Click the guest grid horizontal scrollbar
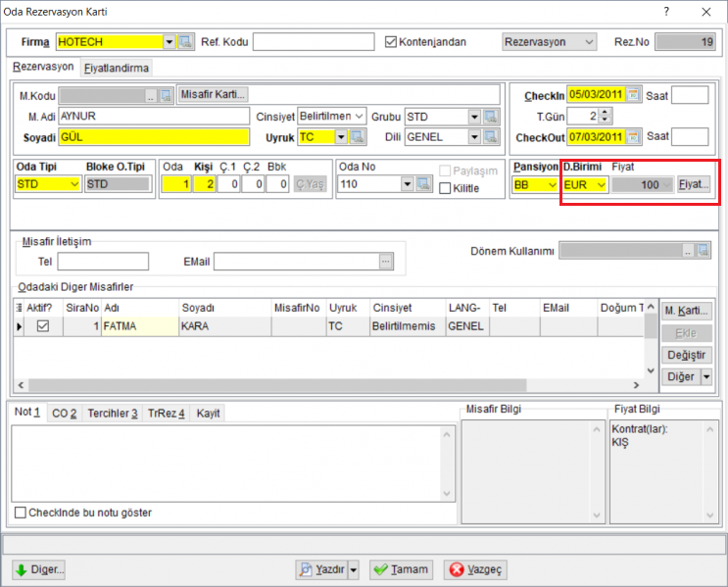Viewport: 728px width, 587px height. [277, 385]
